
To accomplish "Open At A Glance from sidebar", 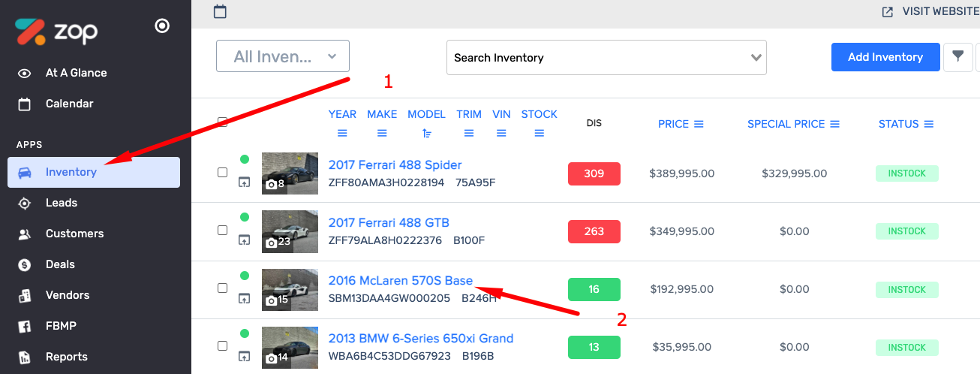I will click(x=76, y=73).
